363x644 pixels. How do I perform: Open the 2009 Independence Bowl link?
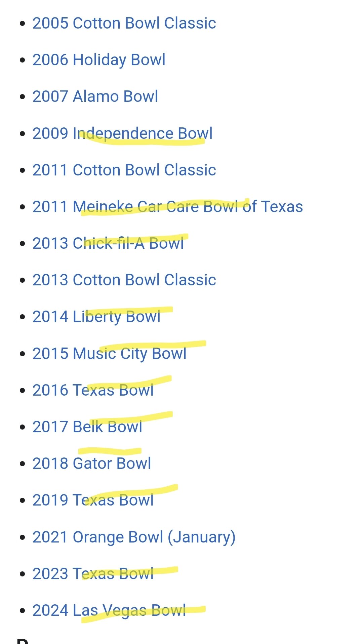[122, 133]
